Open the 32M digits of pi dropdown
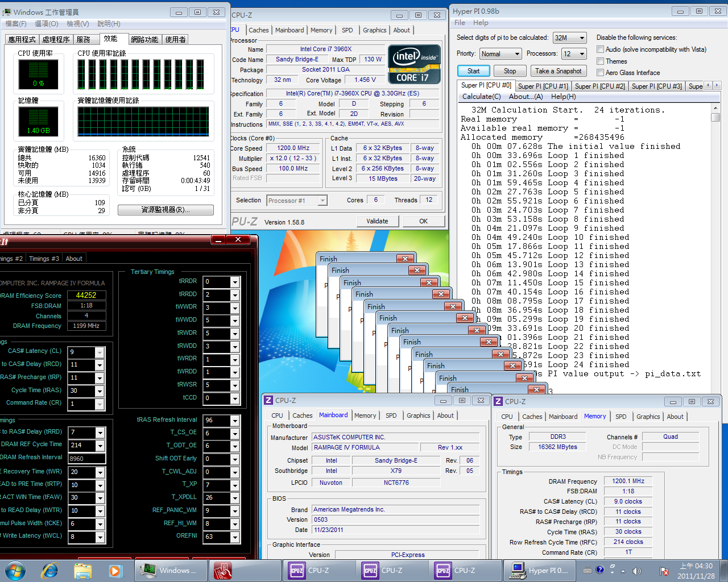 pos(569,38)
